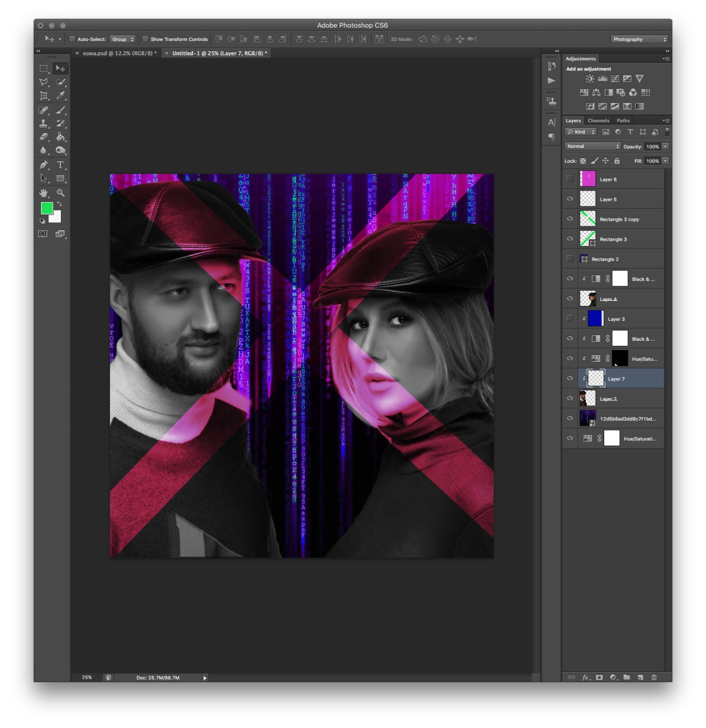Select the Path Selection tool
Screen dimensions: 706x728
43,179
